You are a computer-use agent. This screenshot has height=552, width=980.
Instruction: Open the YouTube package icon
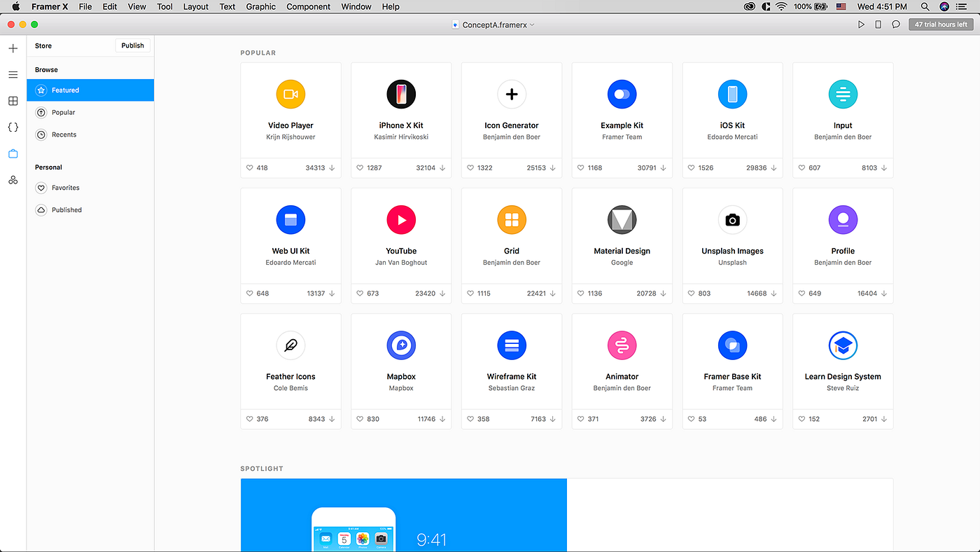401,220
